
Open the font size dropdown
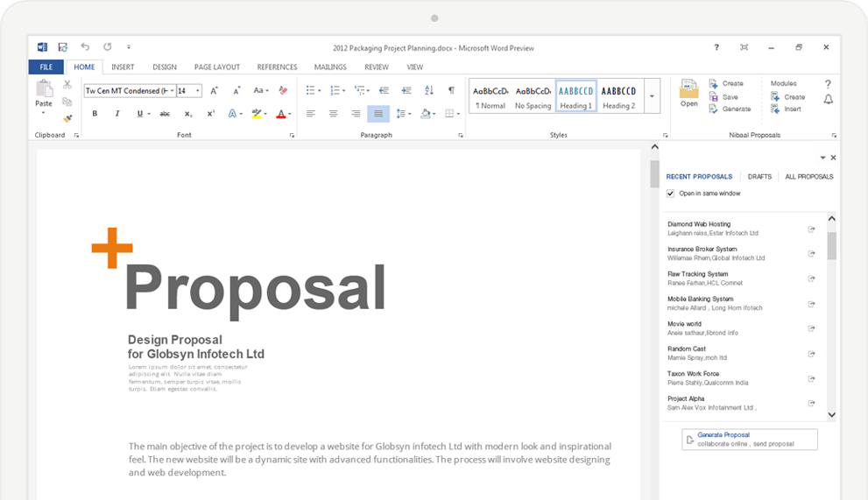[x=199, y=91]
